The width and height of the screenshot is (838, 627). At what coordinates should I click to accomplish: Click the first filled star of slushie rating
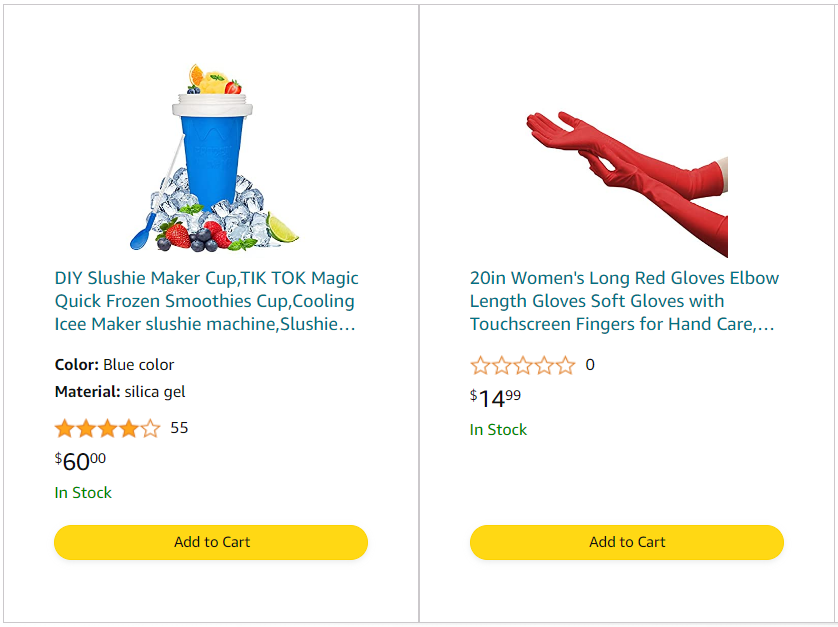click(x=65, y=428)
